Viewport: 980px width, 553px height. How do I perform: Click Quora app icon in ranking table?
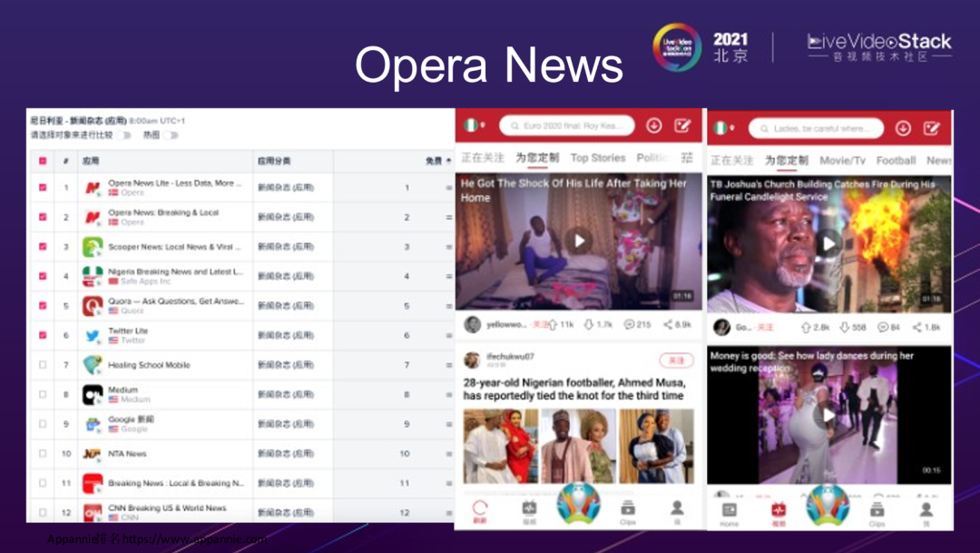[x=93, y=306]
